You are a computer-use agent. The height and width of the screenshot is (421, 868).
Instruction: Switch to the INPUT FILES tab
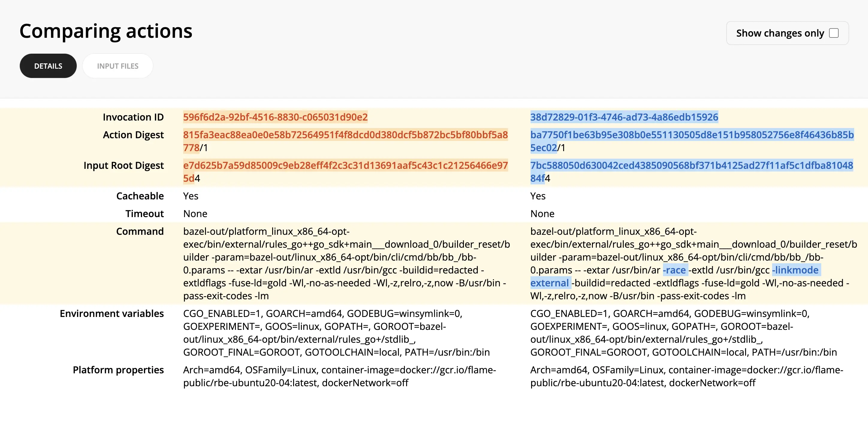[x=117, y=66]
